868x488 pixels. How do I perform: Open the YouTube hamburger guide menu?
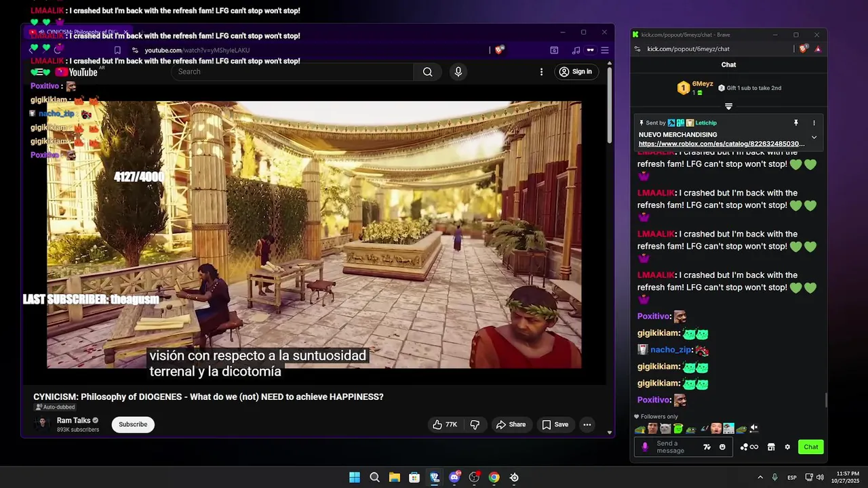(x=39, y=72)
